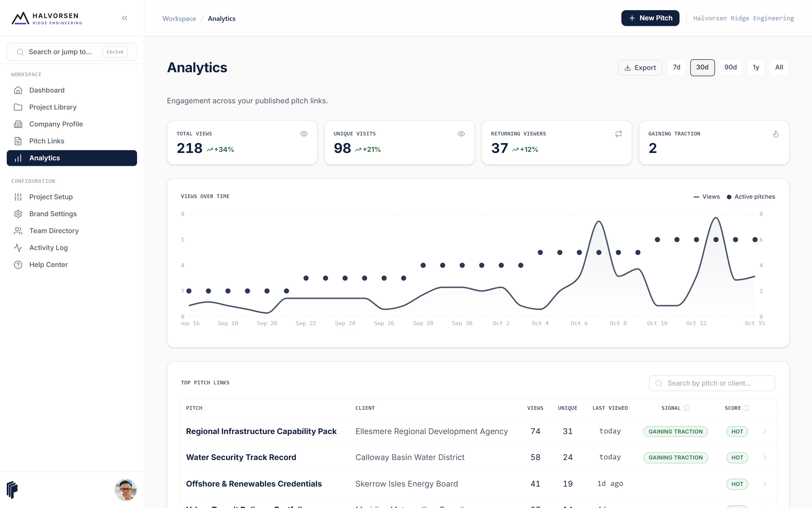The width and height of the screenshot is (812, 508).
Task: Click the Pitch column header
Action: pyautogui.click(x=194, y=408)
